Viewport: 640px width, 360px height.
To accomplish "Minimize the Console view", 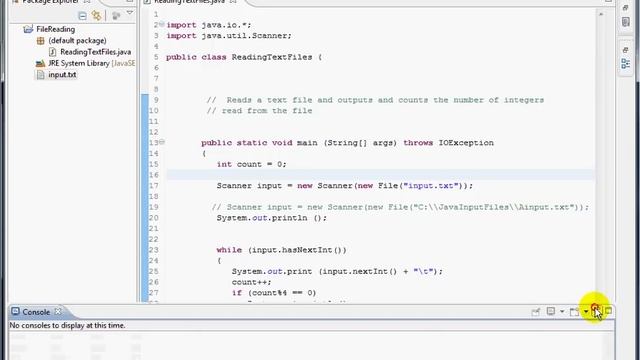I will [595, 311].
